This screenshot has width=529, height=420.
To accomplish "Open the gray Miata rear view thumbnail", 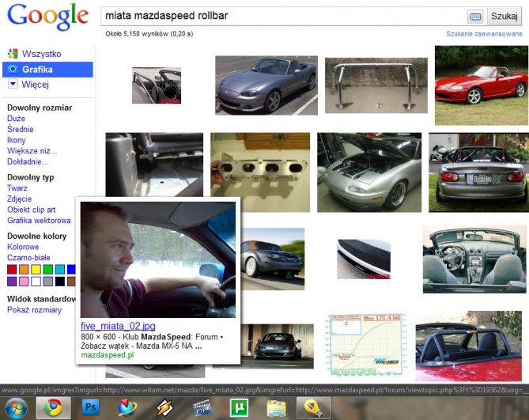I will point(478,172).
